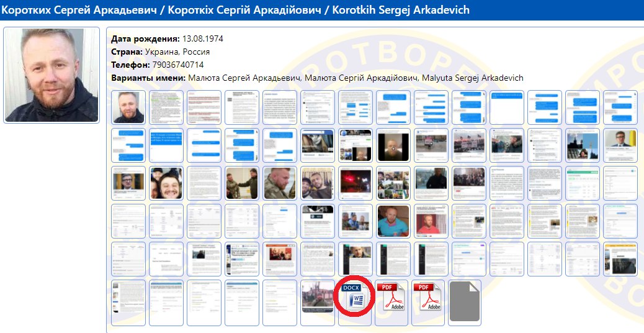This screenshot has height=333, width=644.
Task: Open the first face-portrait thumbnail in the gallery
Action: (x=128, y=107)
